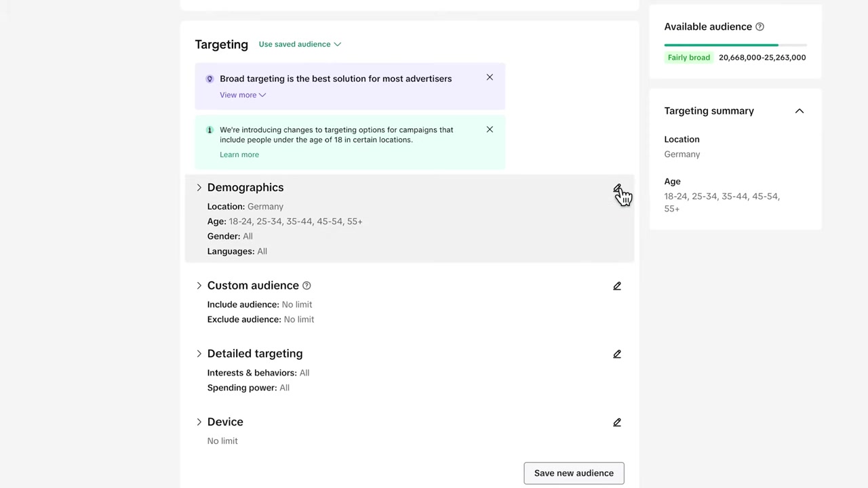Click the Exclude audience: No limit line

tap(260, 320)
